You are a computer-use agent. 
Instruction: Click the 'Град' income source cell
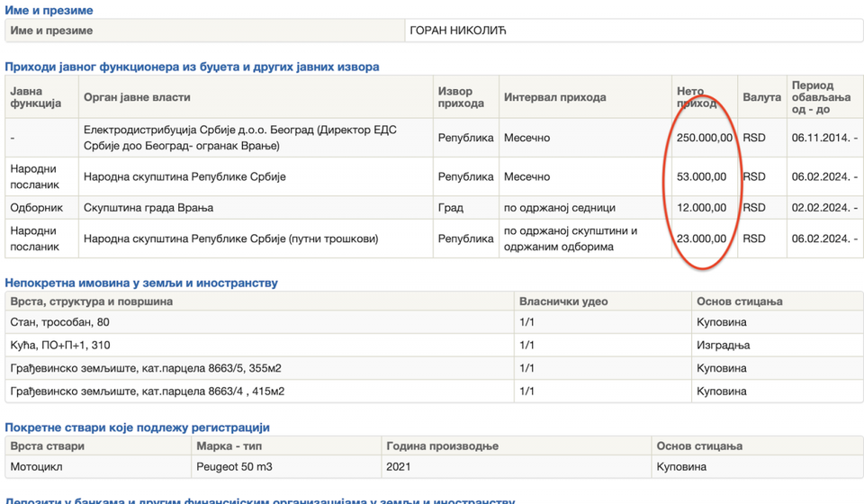tap(466, 208)
